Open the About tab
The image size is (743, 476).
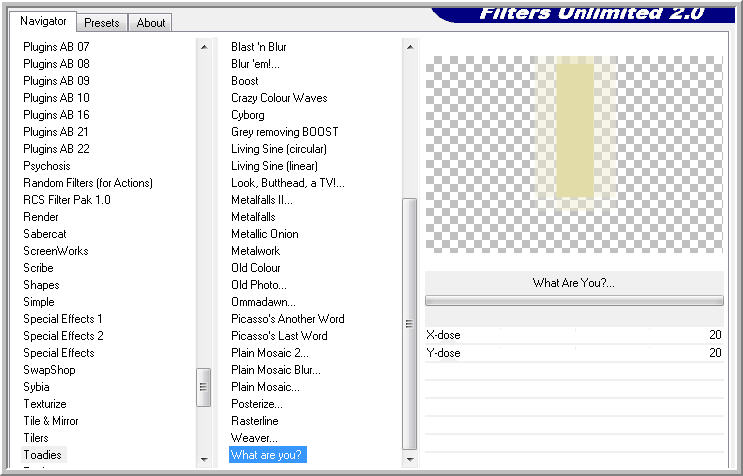coord(151,23)
